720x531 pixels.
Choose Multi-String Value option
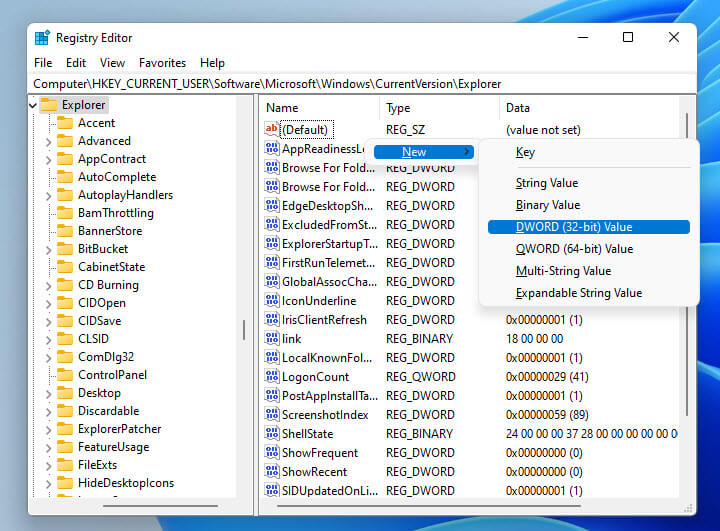(589, 271)
